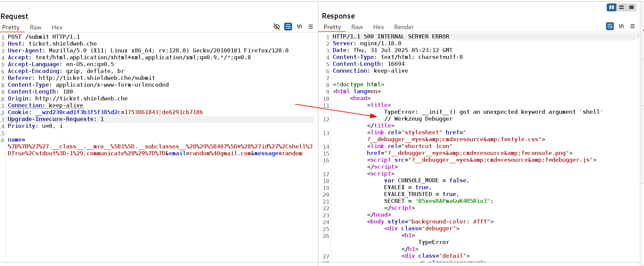The height and width of the screenshot is (266, 644).
Task: Toggle \n newline display in Request pane
Action: click(x=300, y=27)
